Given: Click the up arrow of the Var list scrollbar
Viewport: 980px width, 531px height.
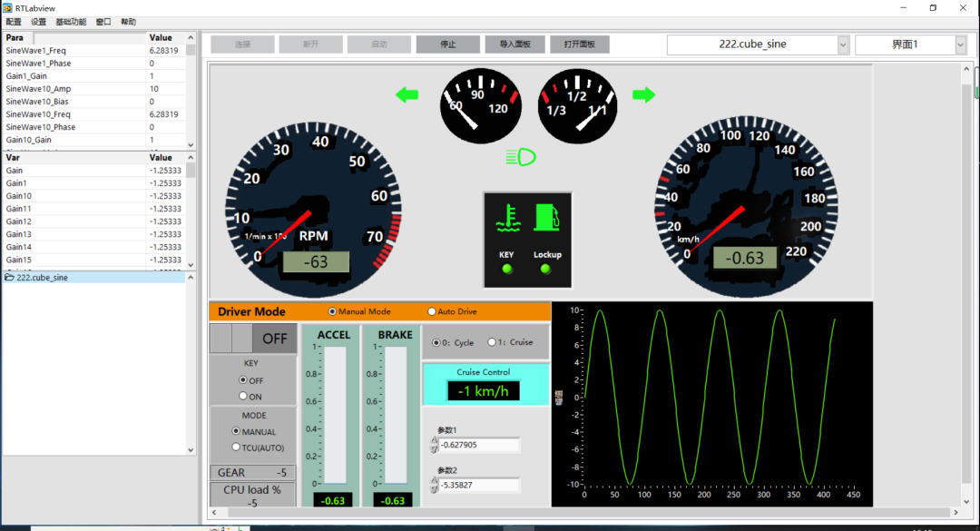Looking at the screenshot, I should click(x=191, y=158).
